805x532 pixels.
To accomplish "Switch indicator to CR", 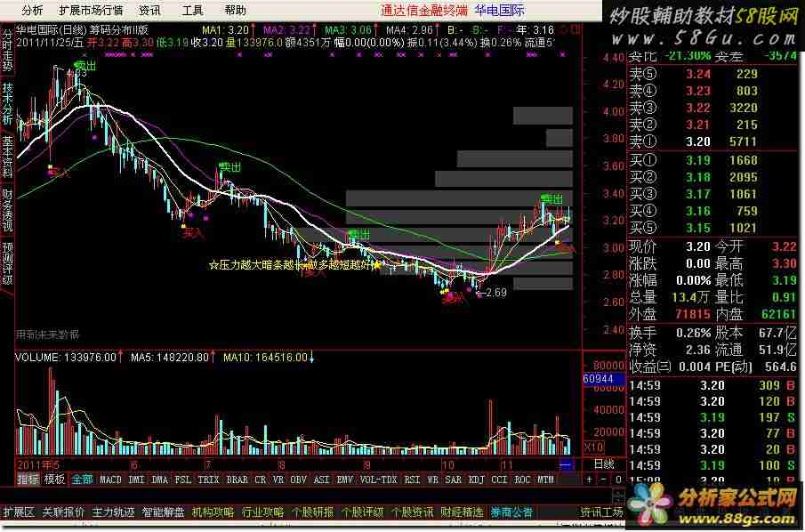I will [261, 480].
